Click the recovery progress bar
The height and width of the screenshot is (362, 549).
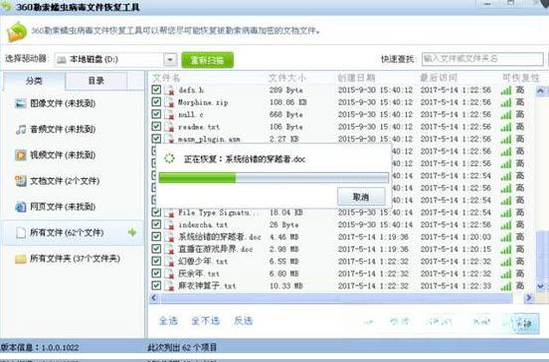(274, 177)
